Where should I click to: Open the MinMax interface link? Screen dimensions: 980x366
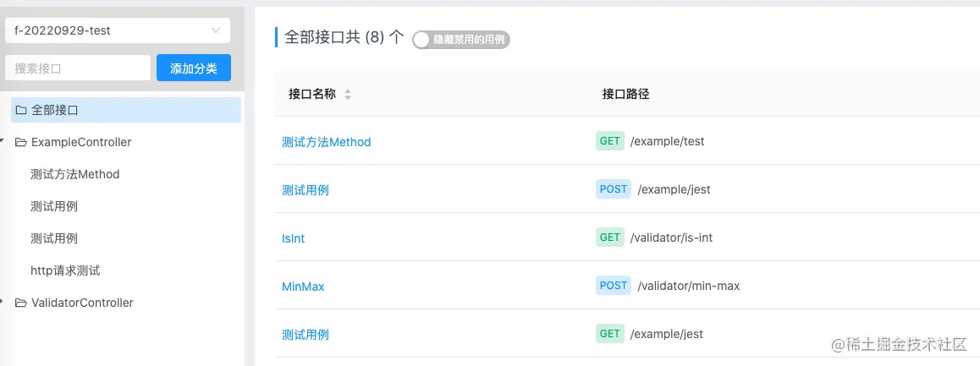(x=303, y=287)
